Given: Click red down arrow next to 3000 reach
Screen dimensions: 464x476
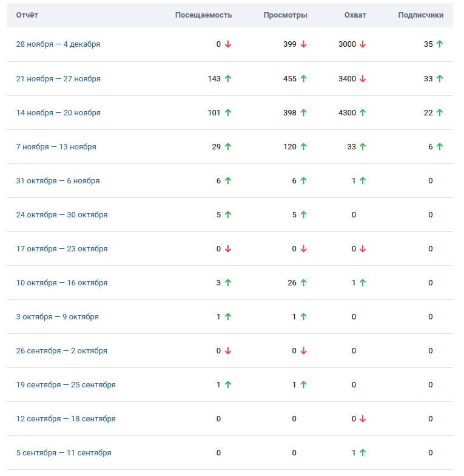Looking at the screenshot, I should (x=363, y=44).
